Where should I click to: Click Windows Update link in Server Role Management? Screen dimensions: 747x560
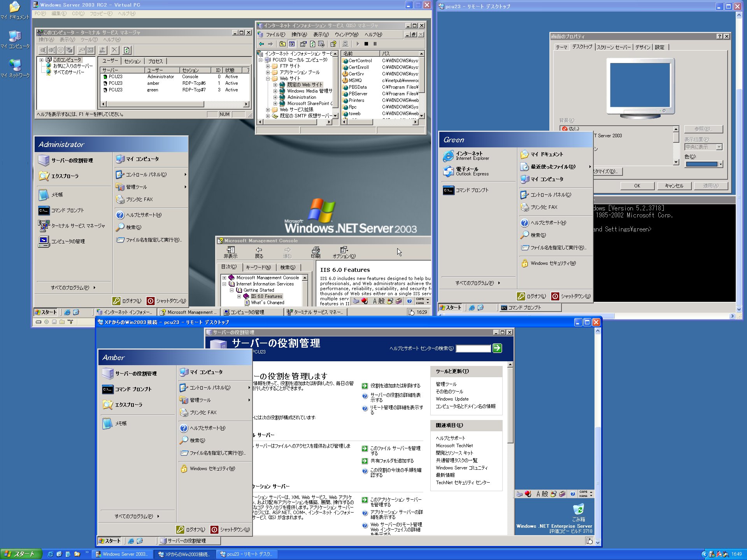(452, 399)
